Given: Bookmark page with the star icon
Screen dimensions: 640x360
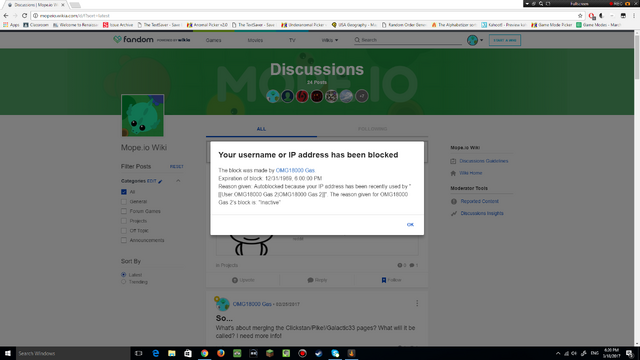Looking at the screenshot, I should (580, 16).
